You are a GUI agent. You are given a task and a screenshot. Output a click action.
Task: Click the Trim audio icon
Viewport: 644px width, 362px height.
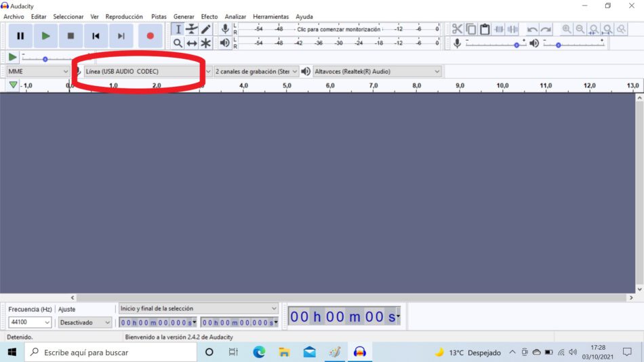[x=499, y=29]
